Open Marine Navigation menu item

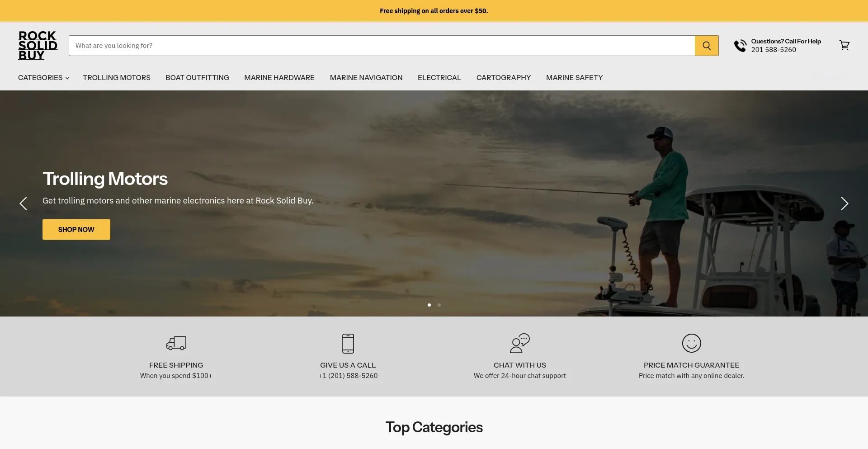[x=366, y=78]
